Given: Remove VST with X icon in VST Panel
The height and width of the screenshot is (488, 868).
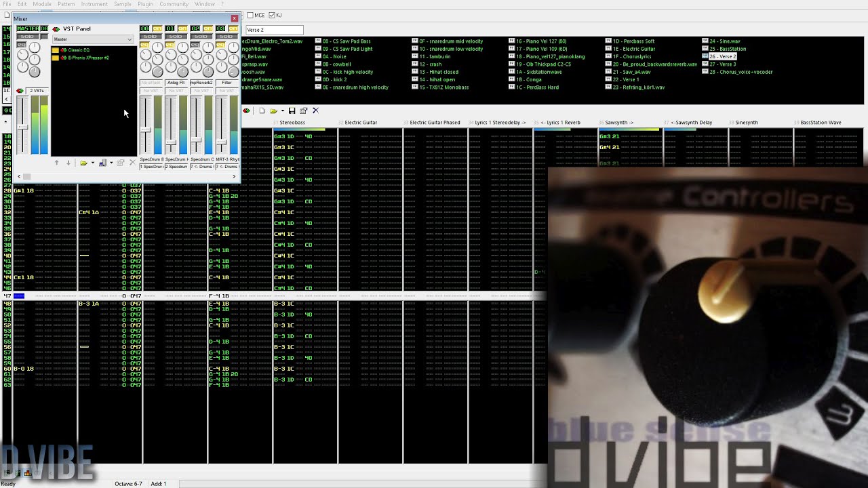Looking at the screenshot, I should [132, 163].
